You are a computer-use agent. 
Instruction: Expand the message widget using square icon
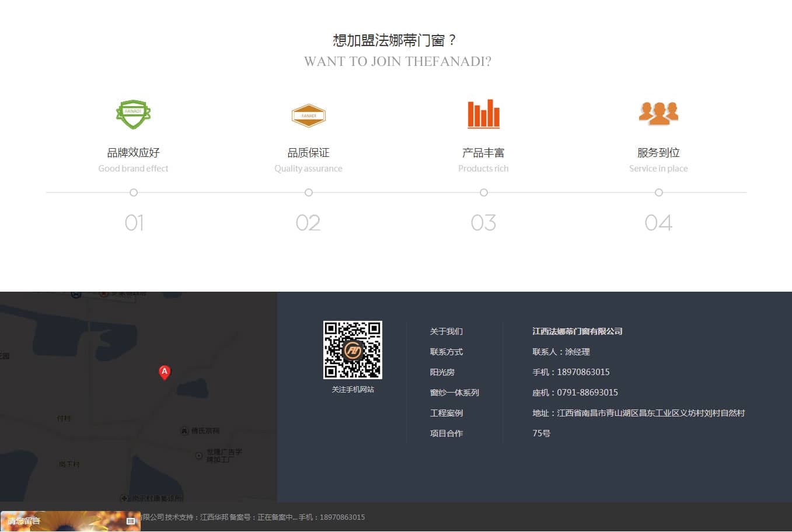[x=131, y=521]
